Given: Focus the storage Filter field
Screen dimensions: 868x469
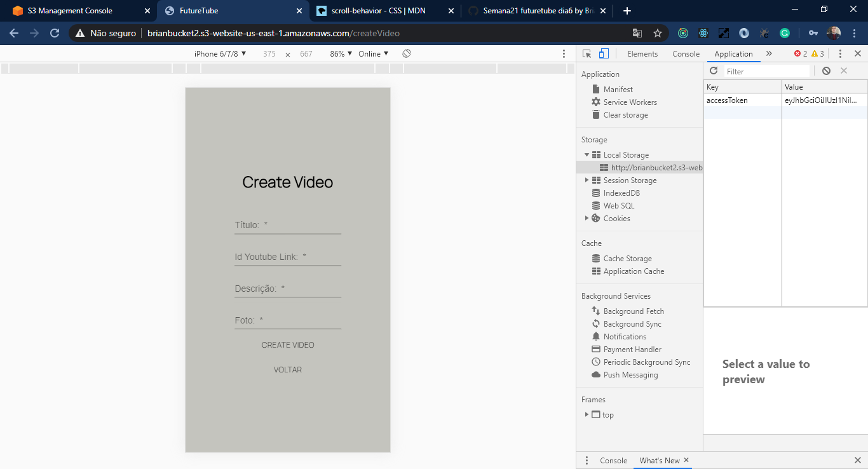Looking at the screenshot, I should click(767, 71).
